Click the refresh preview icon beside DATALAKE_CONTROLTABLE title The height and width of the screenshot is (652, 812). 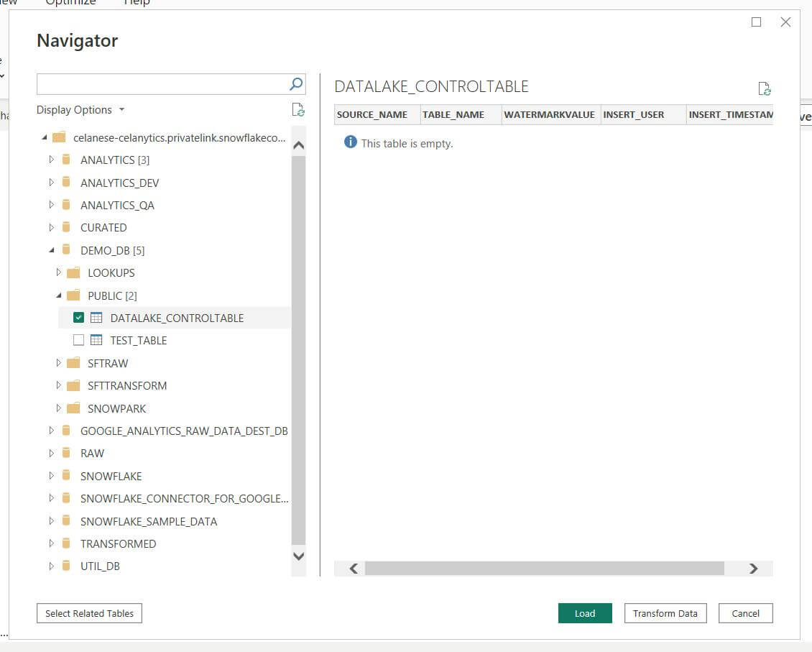pos(765,89)
